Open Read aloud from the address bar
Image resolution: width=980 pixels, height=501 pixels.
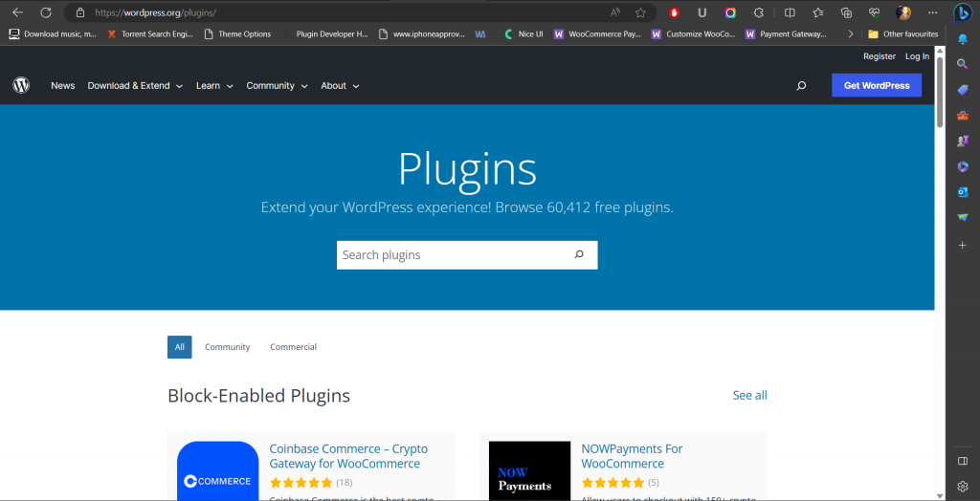[615, 12]
